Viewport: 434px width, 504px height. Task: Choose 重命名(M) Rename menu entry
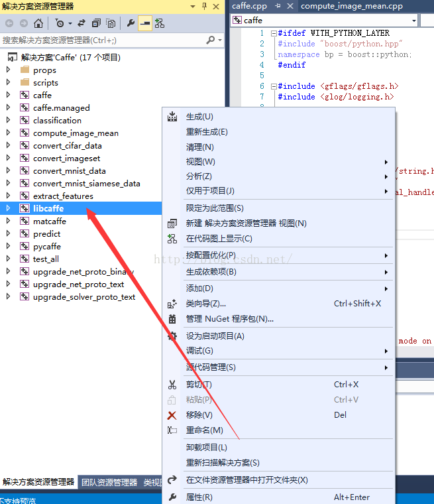tap(279, 430)
